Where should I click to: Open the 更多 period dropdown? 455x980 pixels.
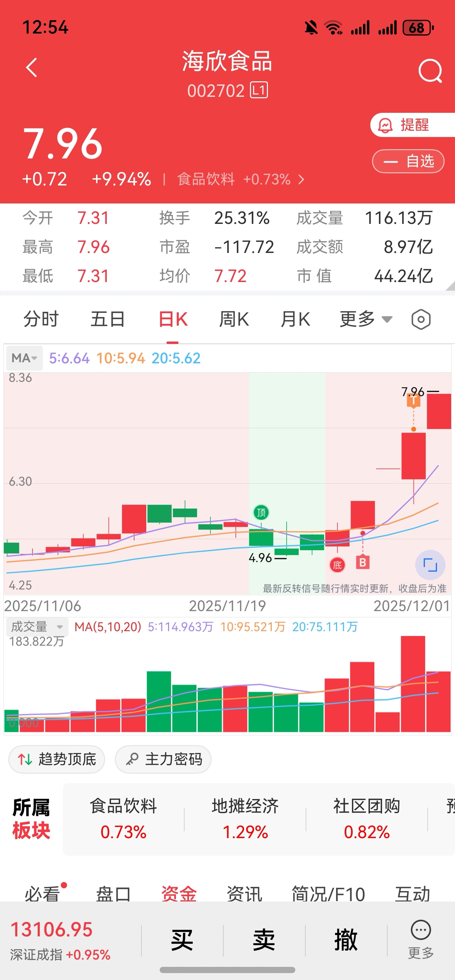pyautogui.click(x=366, y=319)
